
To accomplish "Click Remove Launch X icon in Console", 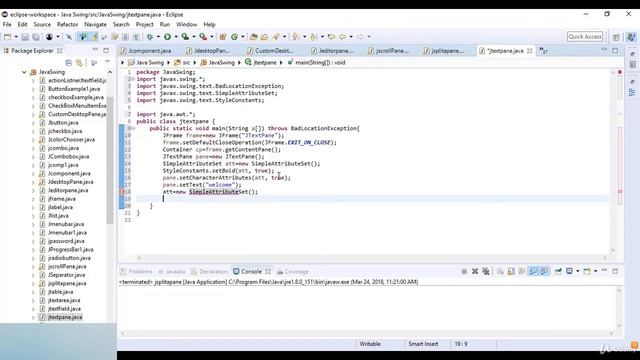I will pos(475,271).
